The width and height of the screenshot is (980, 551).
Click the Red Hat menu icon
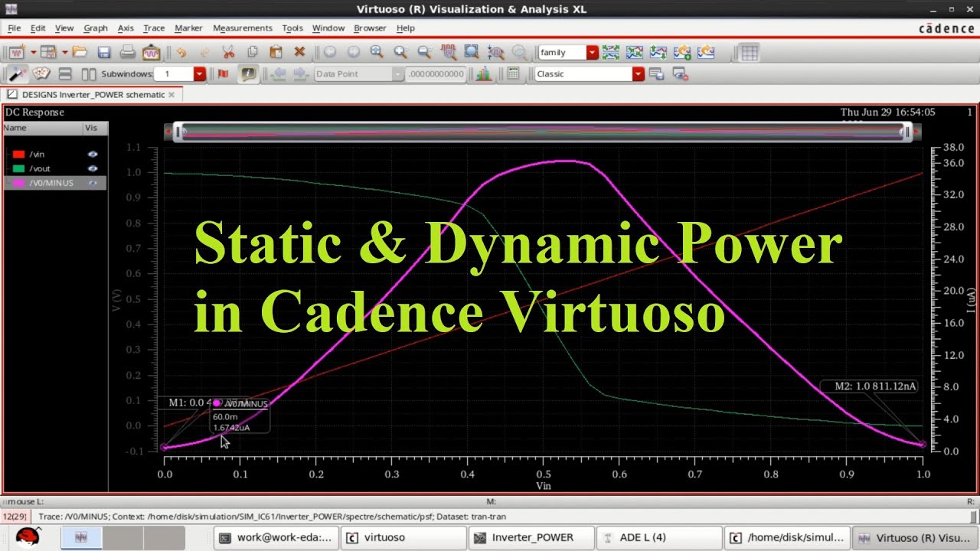pos(28,537)
